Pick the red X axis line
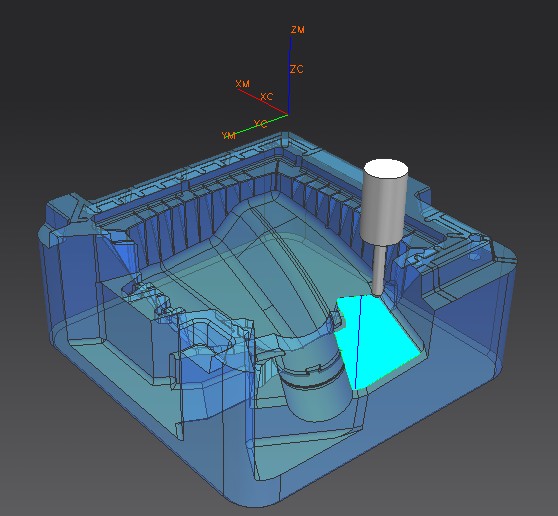Image resolution: width=558 pixels, height=516 pixels. [x=263, y=102]
